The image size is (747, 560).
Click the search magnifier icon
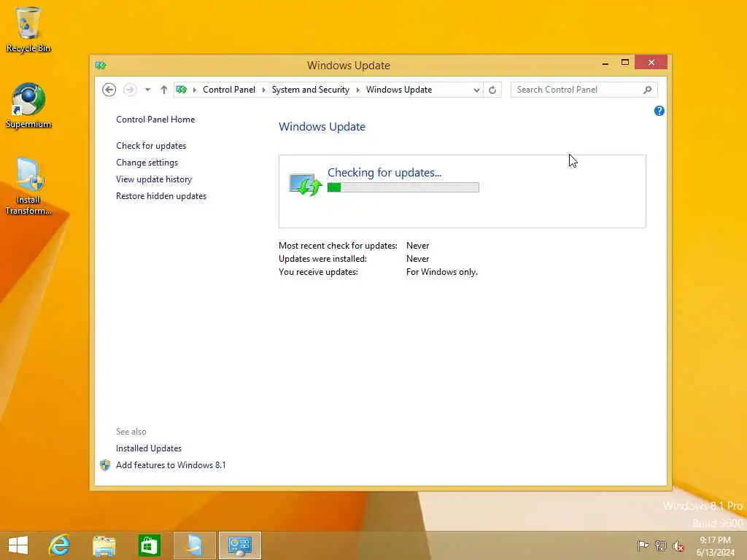point(648,90)
